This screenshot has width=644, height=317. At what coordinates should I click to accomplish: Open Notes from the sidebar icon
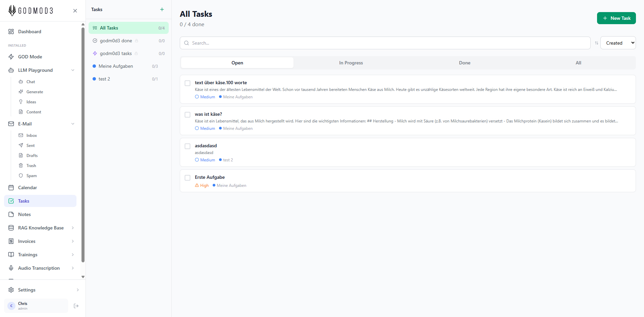pos(11,214)
